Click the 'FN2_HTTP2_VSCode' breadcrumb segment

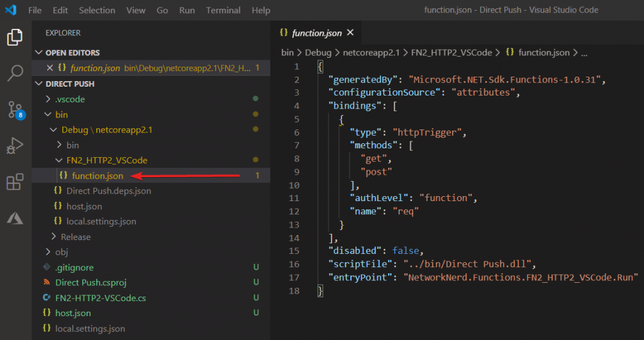click(452, 53)
